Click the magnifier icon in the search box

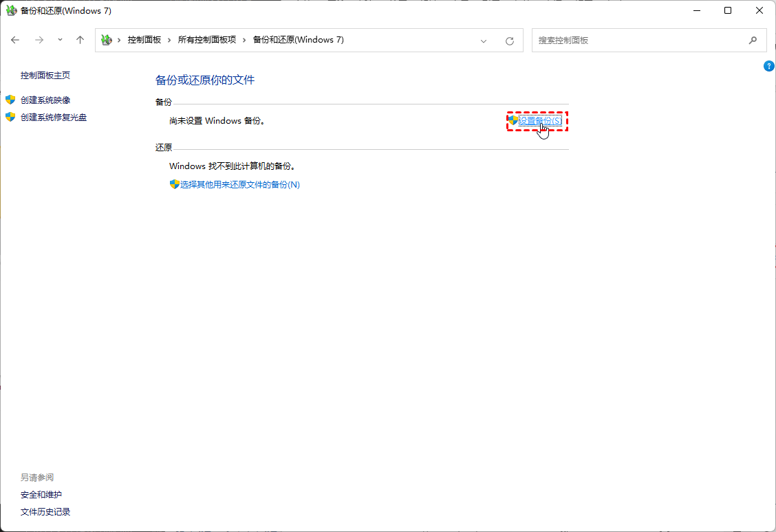[753, 41]
